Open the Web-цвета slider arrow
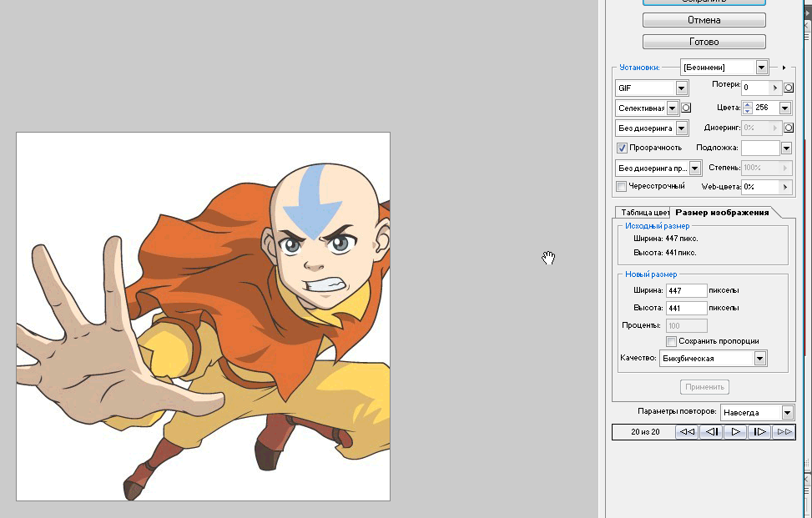 [785, 187]
